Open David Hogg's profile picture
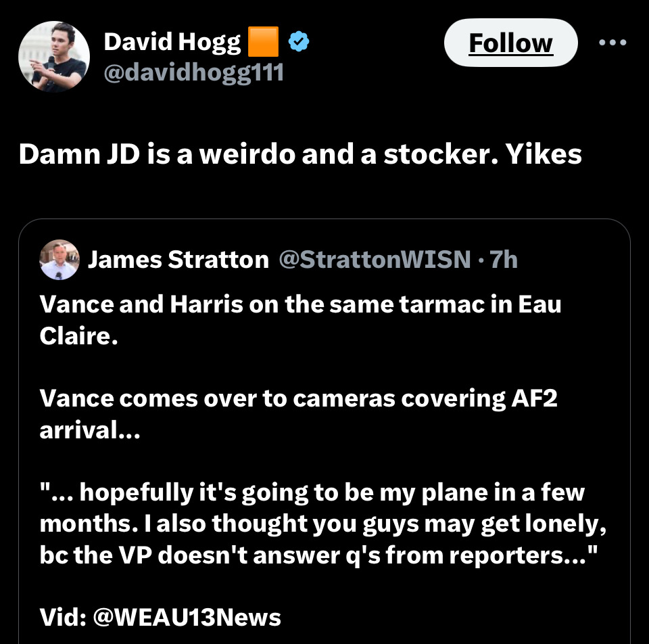 coord(54,56)
